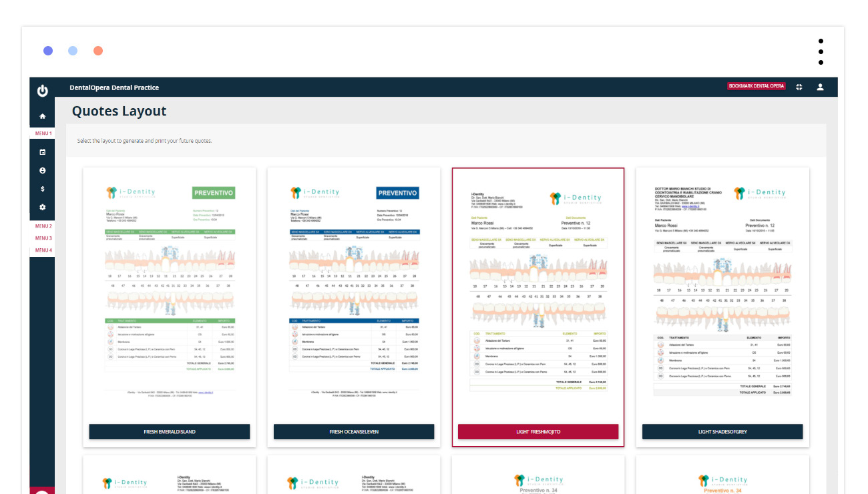Exit fullscreen using the collapse icon
This screenshot has height=494, width=868.
click(x=799, y=87)
